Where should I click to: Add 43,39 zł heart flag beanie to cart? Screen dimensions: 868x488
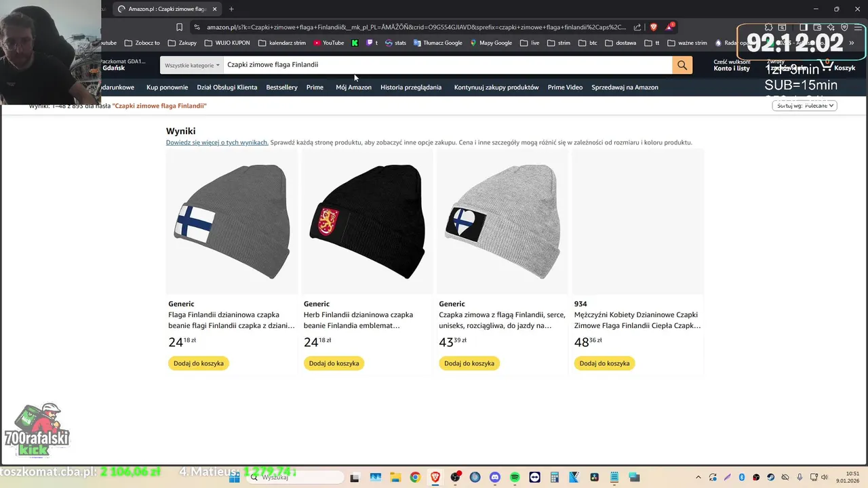coord(469,363)
